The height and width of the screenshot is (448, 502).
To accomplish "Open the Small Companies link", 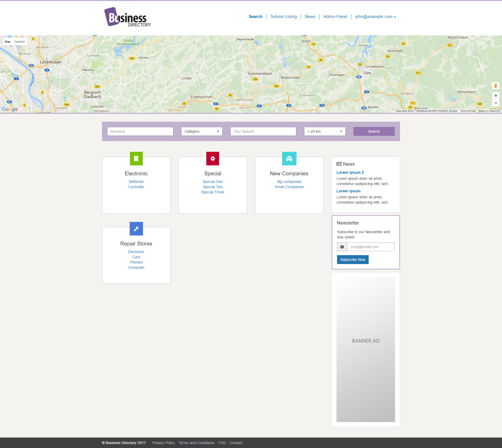I will coord(289,187).
